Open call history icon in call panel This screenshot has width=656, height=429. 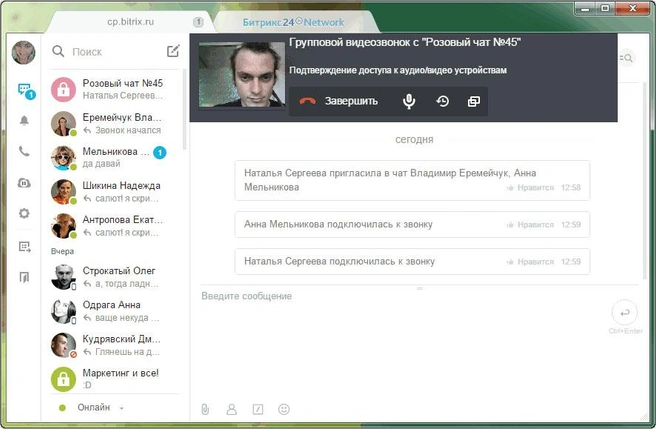click(443, 101)
